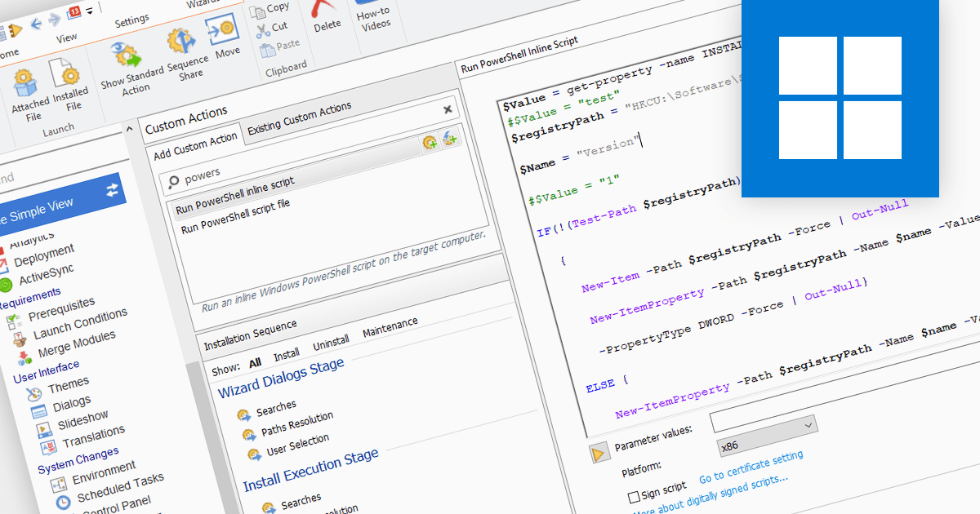Open the View ribbon tab
Screen dimensions: 980x514
(x=67, y=38)
